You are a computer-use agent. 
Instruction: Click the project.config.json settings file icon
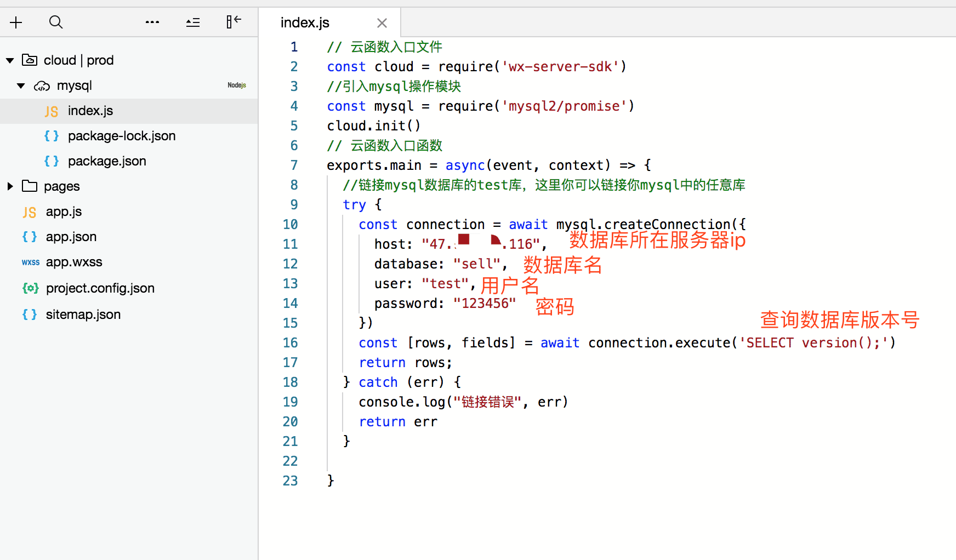(30, 288)
